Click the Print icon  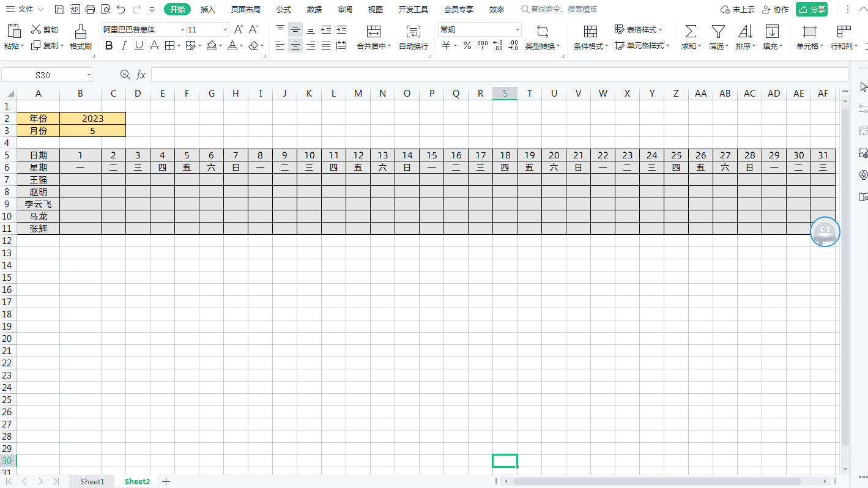point(91,9)
